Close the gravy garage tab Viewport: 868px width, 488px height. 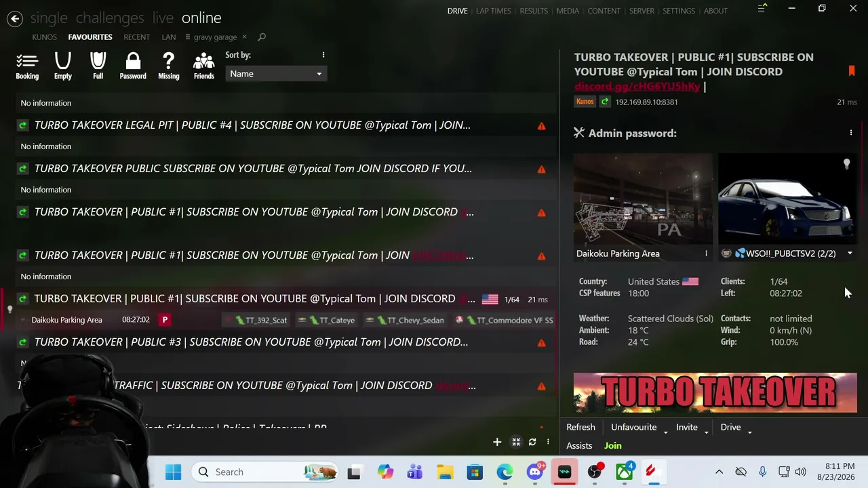click(244, 37)
